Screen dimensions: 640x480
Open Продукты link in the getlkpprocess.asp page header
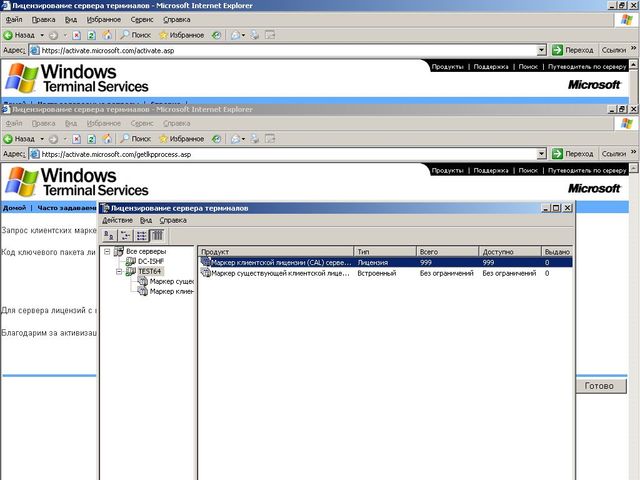[447, 171]
